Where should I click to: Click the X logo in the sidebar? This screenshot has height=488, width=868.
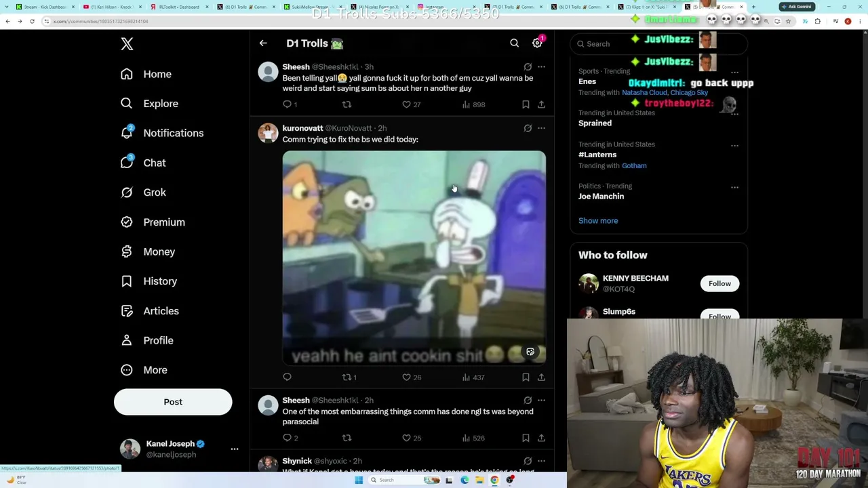pos(127,44)
